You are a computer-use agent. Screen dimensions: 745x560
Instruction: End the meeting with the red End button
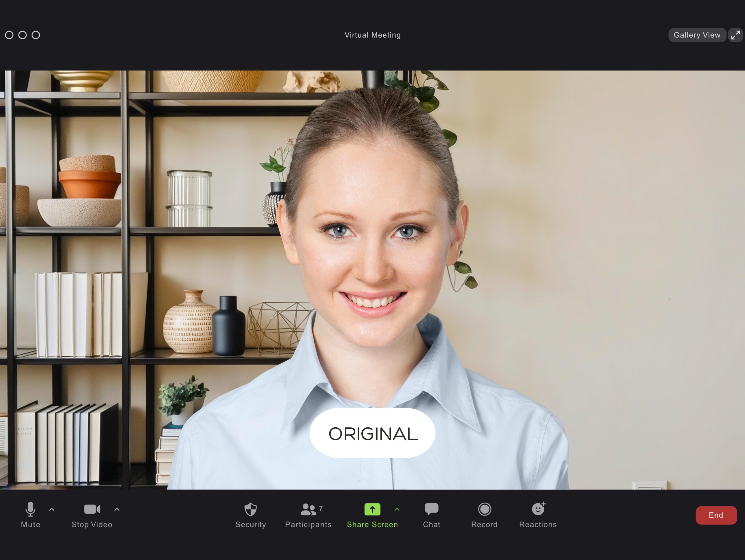(x=716, y=515)
